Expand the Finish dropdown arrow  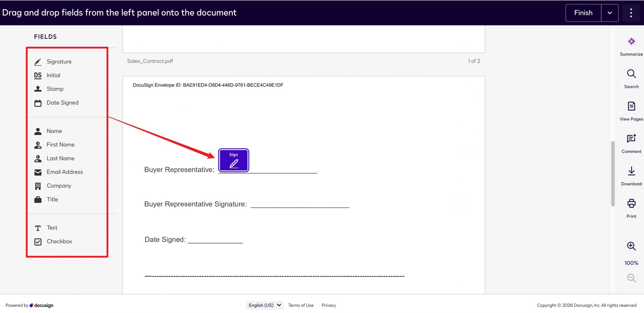coord(610,13)
